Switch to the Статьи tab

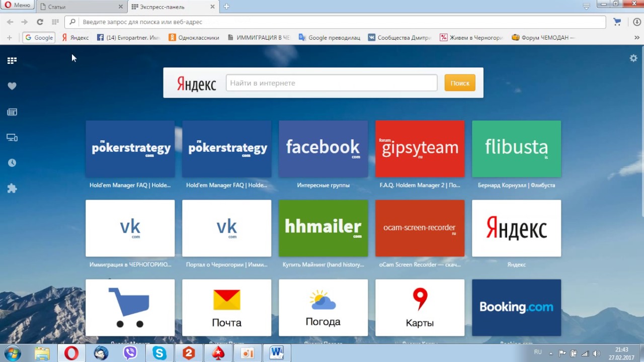tap(80, 7)
